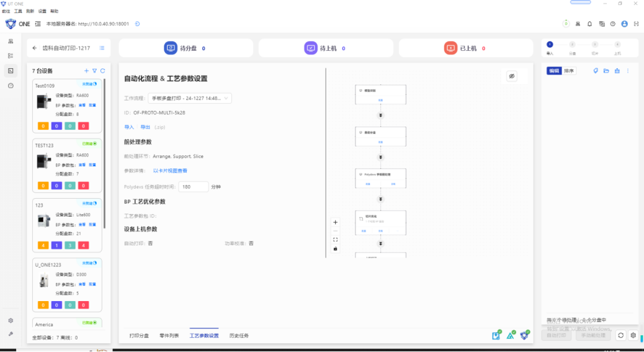Expand the three-dot more menu in edit panel
Screen dimensions: 644x352
tap(628, 71)
